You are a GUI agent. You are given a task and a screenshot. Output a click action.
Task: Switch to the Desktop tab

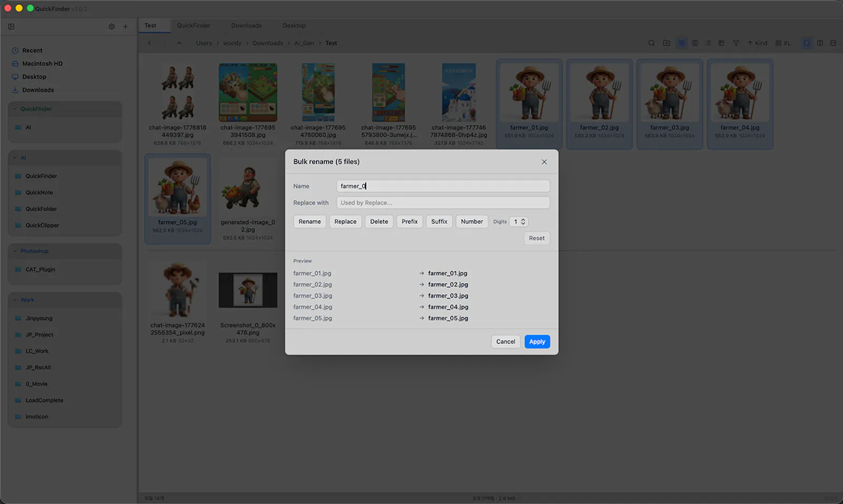click(294, 26)
